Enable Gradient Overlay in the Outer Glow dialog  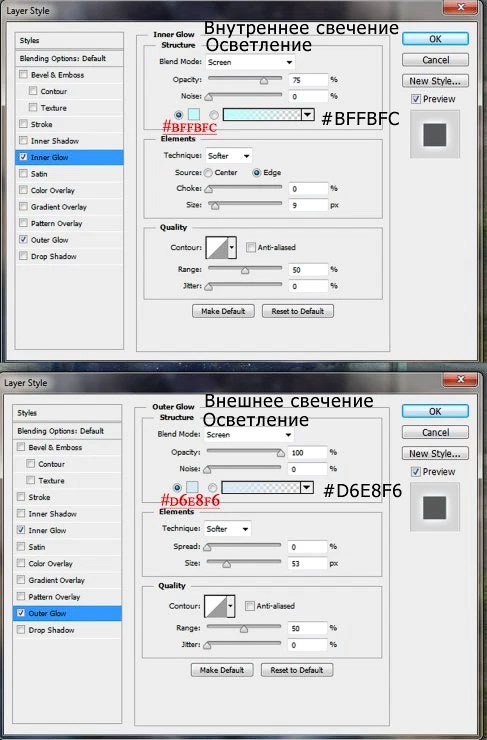[x=21, y=580]
